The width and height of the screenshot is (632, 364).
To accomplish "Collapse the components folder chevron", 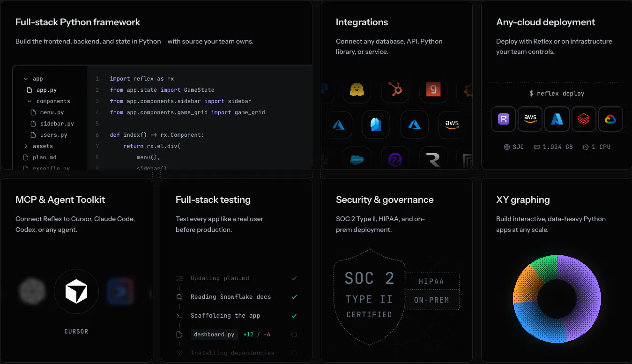I will point(30,101).
